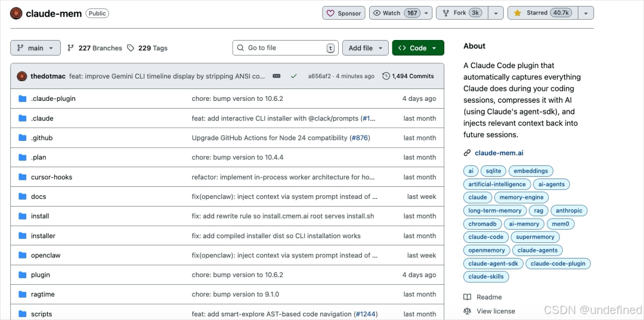Select the 'embeddings' topic tag
This screenshot has width=644, height=320.
pyautogui.click(x=531, y=171)
